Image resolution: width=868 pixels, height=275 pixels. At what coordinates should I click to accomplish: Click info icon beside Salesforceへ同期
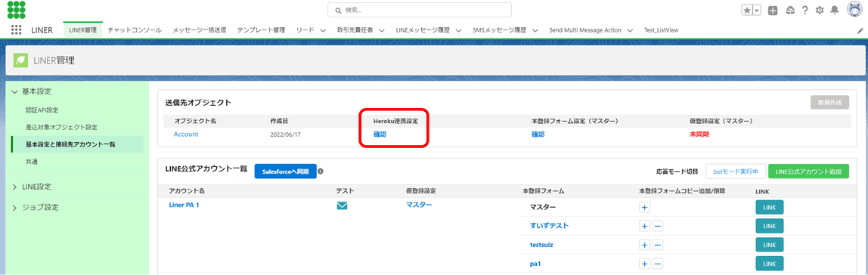coord(321,171)
